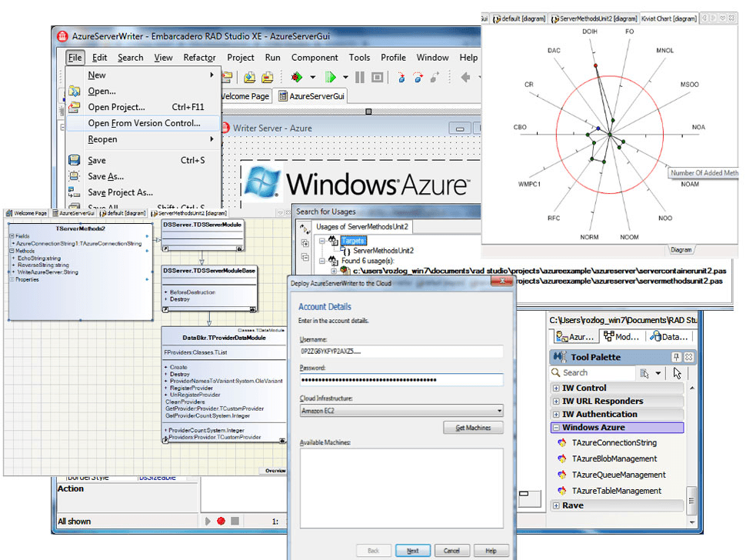This screenshot has height=560, width=746.
Task: Click the macro stop square button
Action: click(x=235, y=521)
